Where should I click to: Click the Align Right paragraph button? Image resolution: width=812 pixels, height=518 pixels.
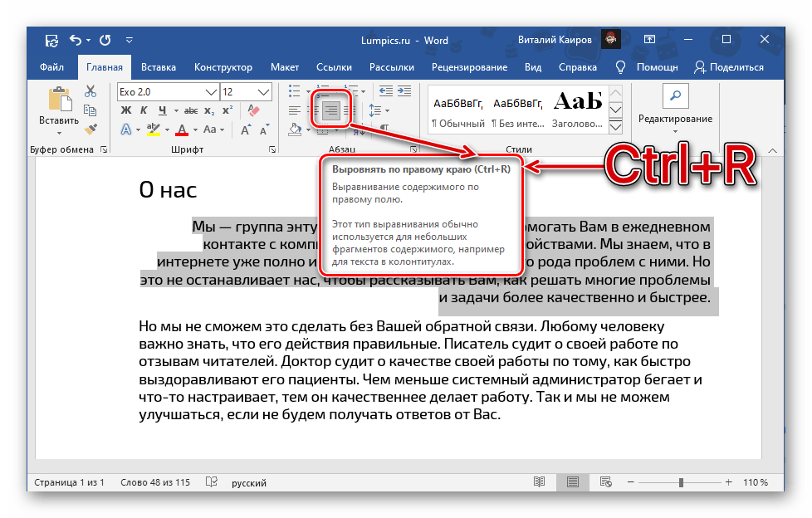331,110
